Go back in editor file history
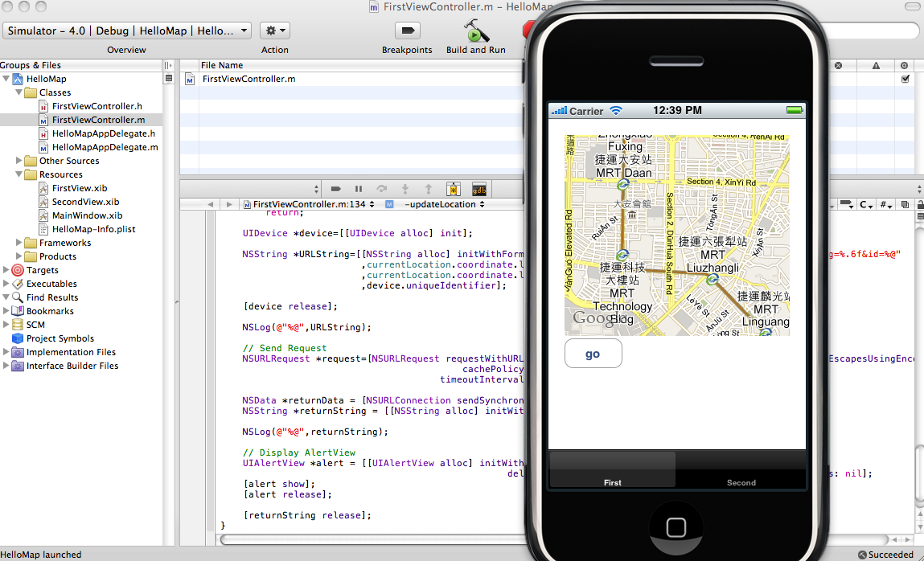This screenshot has width=924, height=561. [x=211, y=204]
